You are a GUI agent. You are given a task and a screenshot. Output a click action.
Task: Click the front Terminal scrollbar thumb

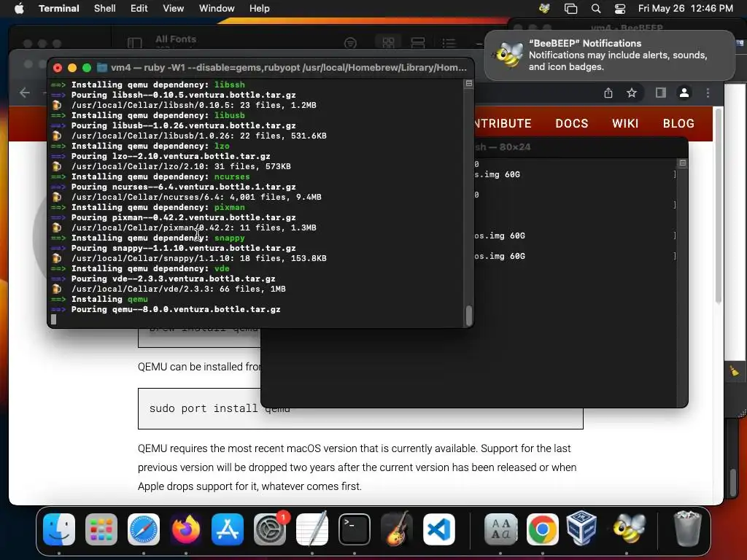click(469, 315)
